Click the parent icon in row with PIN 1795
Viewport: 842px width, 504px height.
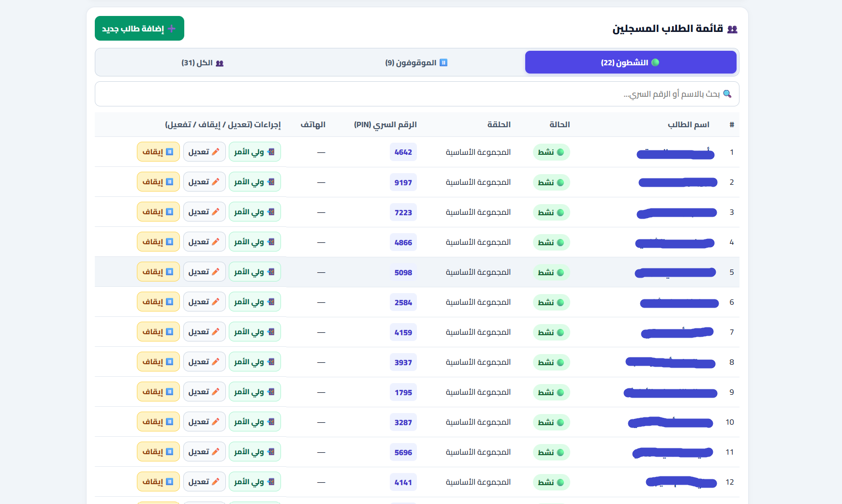271,392
